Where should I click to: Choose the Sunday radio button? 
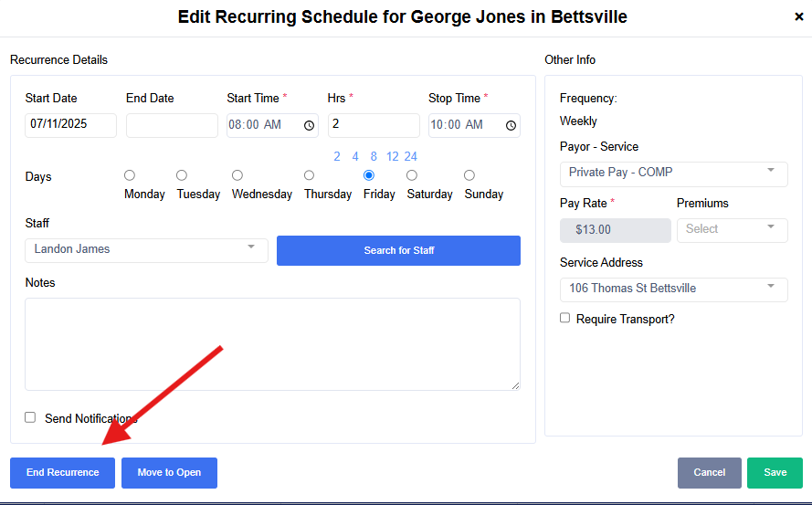469,175
